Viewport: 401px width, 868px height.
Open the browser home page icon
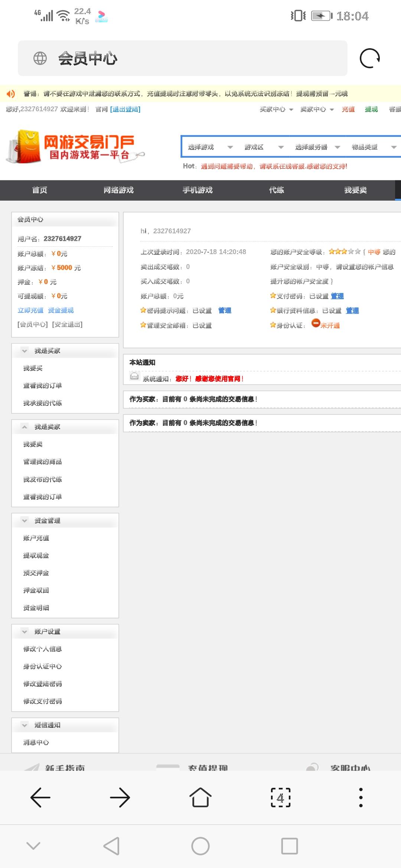tap(200, 797)
